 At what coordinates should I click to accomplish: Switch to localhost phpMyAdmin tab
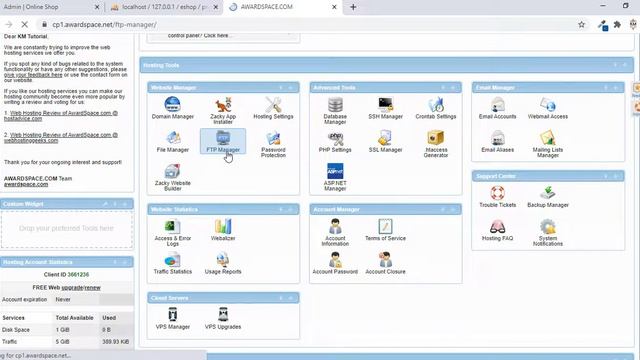[164, 7]
